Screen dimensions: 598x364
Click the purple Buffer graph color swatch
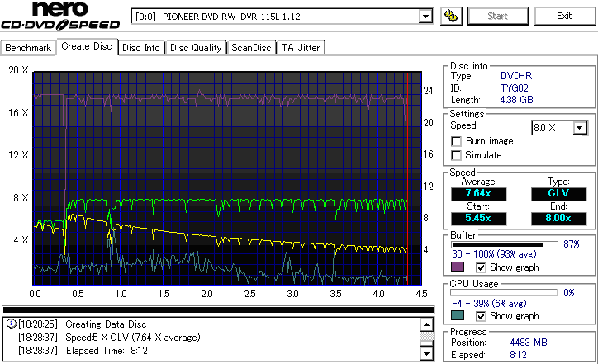tap(458, 267)
